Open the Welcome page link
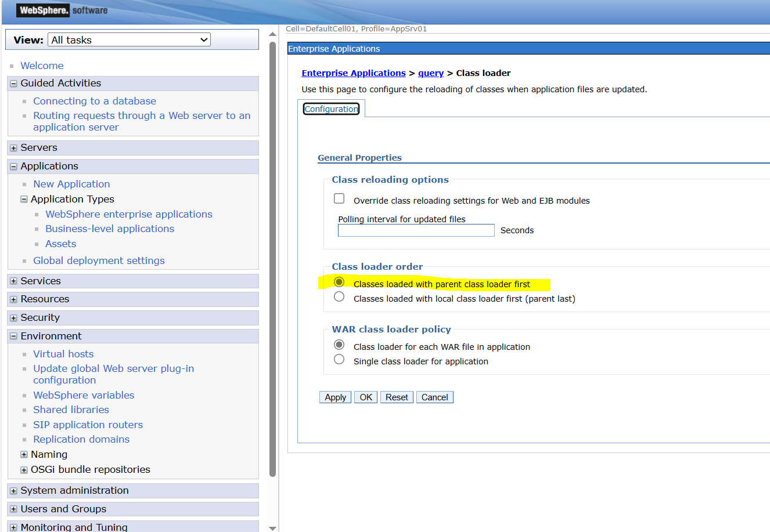Viewport: 770px width, 532px height. coord(42,66)
